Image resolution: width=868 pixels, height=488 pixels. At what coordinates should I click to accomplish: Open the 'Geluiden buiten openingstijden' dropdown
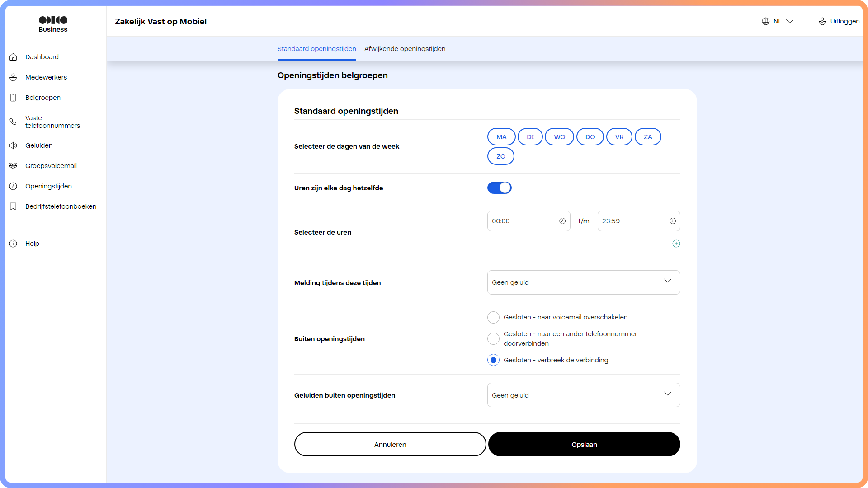pyautogui.click(x=583, y=395)
